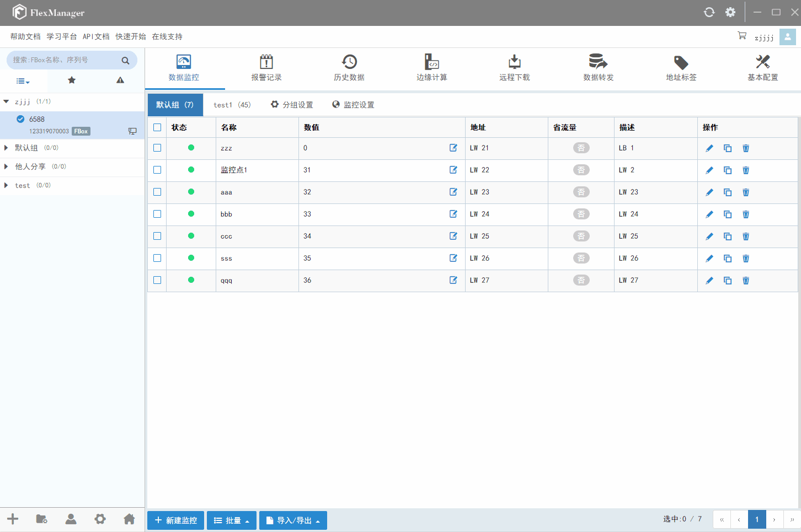Image resolution: width=801 pixels, height=532 pixels.
Task: Show alarm warning triangle filter
Action: (120, 80)
